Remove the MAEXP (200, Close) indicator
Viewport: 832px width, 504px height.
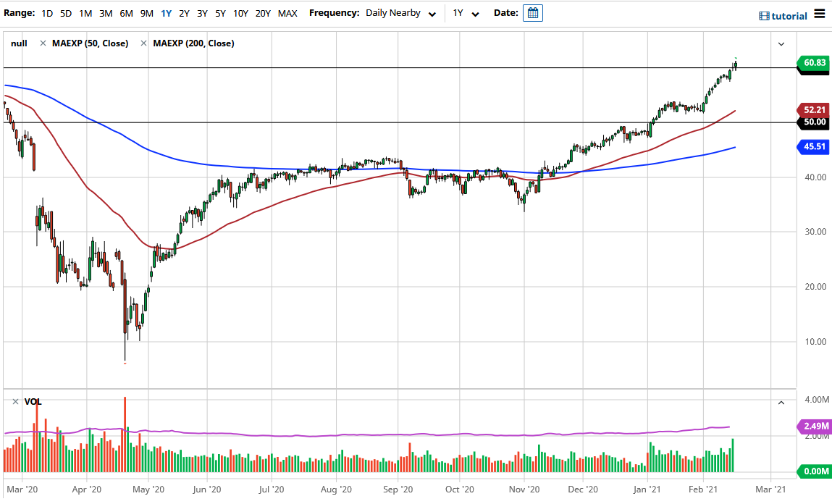[x=143, y=43]
